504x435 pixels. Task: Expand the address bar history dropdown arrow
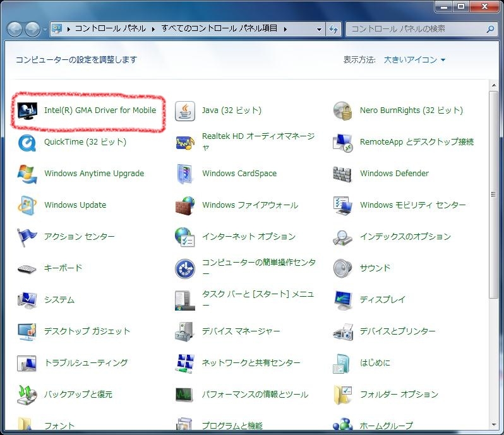(x=319, y=29)
